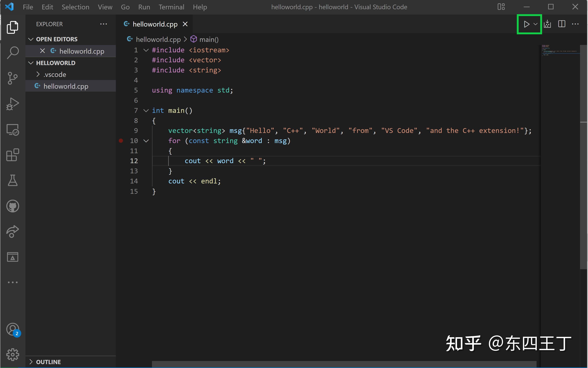Screen dimensions: 588x368
Task: Open the Extensions view
Action: (x=12, y=155)
